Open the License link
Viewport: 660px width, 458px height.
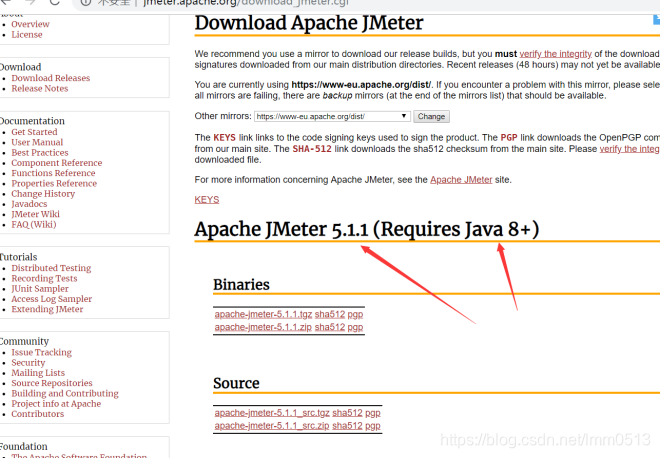(27, 35)
